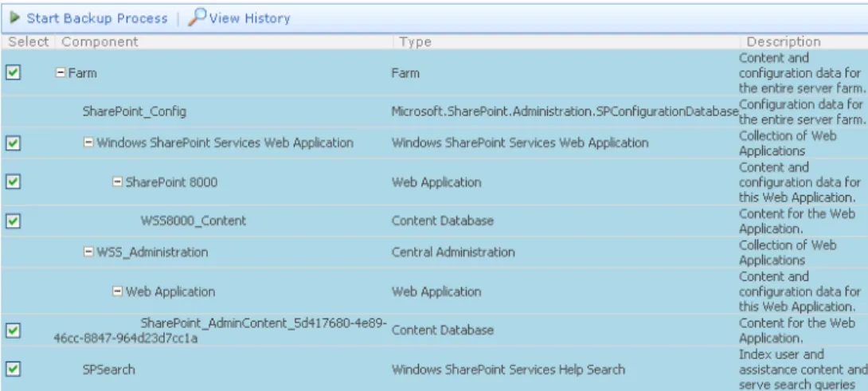Select the Farm component name
The width and height of the screenshot is (868, 391).
83,73
